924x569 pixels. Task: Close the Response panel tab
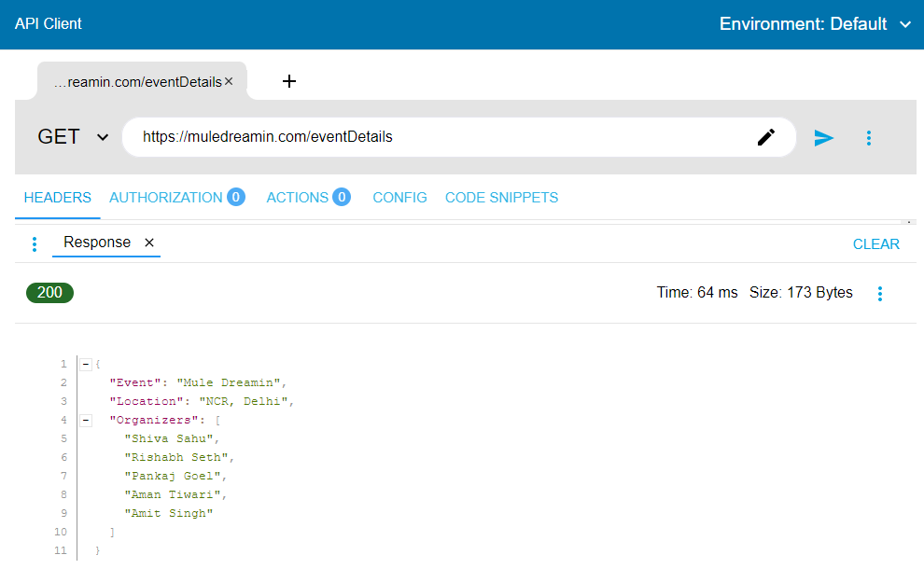pyautogui.click(x=148, y=243)
